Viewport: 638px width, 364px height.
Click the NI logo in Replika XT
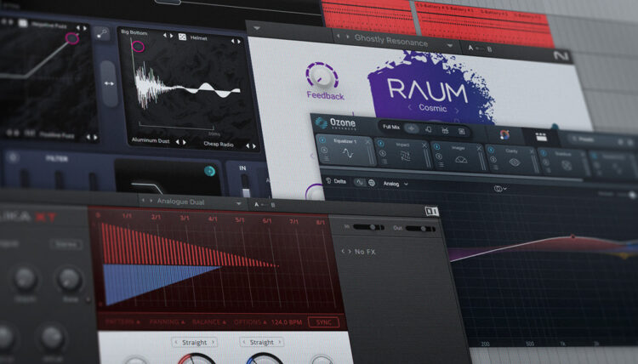[x=431, y=211]
